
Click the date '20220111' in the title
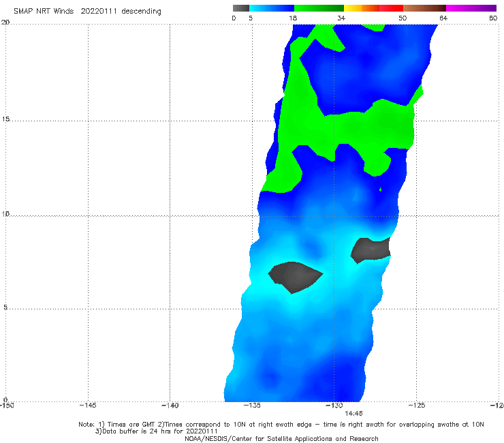(x=99, y=12)
